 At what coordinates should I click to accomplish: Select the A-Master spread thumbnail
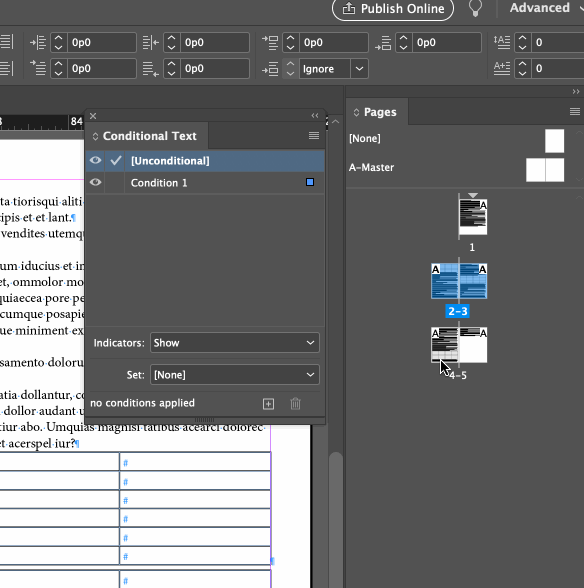pos(545,170)
